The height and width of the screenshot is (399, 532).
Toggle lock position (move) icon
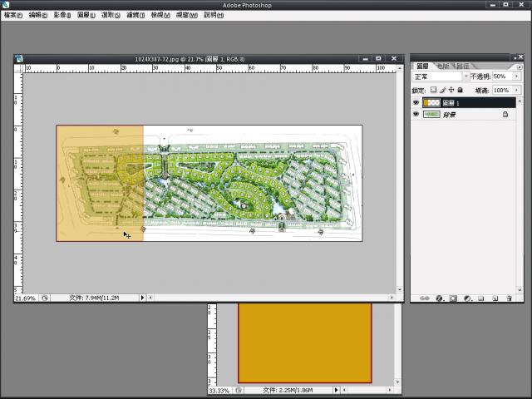pos(451,90)
